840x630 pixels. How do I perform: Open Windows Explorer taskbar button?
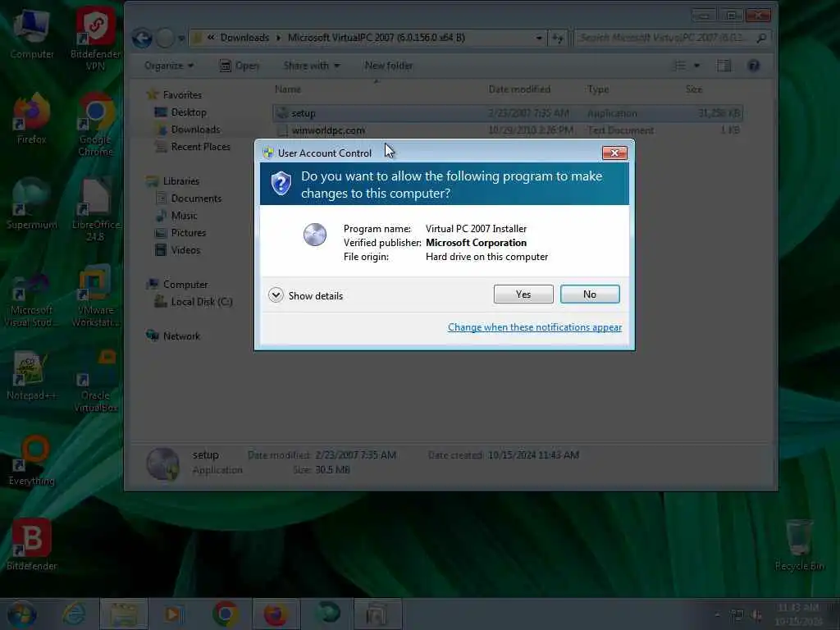point(124,614)
